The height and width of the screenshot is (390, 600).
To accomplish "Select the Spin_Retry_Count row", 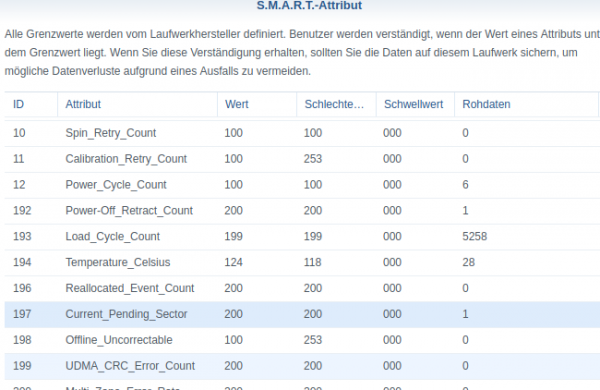I will 302,133.
